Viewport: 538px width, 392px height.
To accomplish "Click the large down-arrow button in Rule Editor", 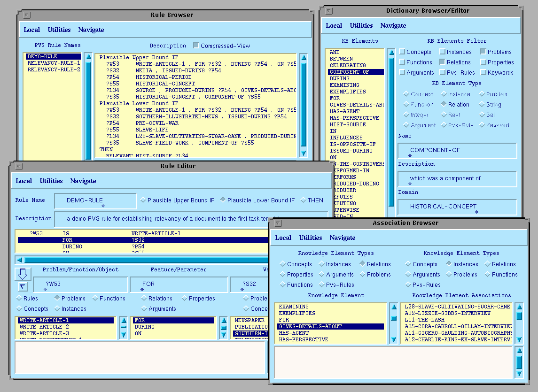I will (x=23, y=274).
